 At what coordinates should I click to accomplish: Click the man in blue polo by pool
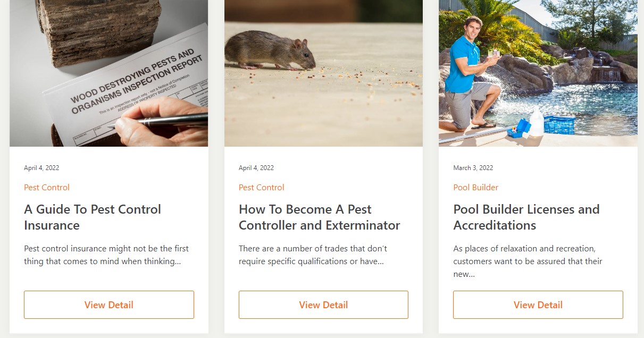click(x=470, y=74)
